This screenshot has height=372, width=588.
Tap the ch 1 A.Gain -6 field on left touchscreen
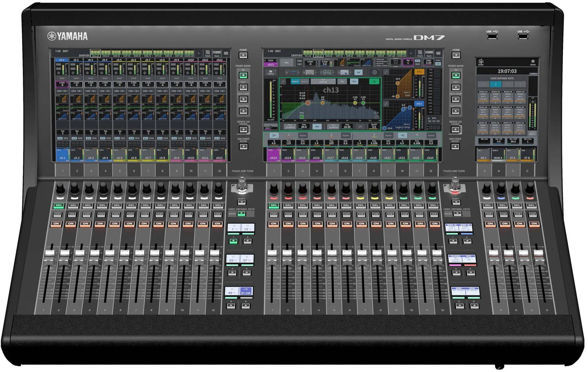click(62, 84)
